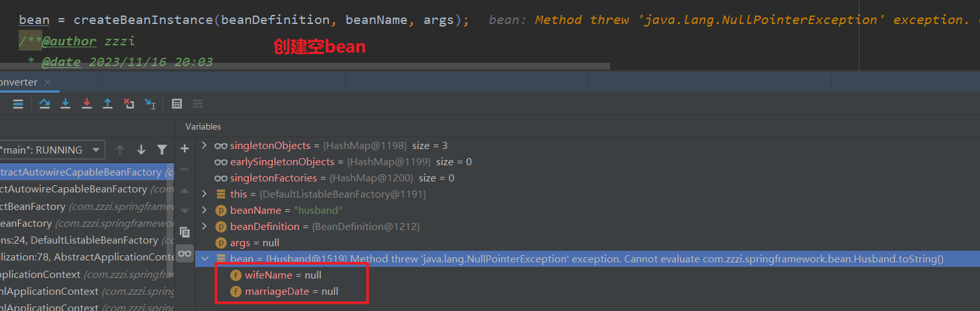This screenshot has width=980, height=311.
Task: Go to next frame with down arrow
Action: tap(141, 150)
